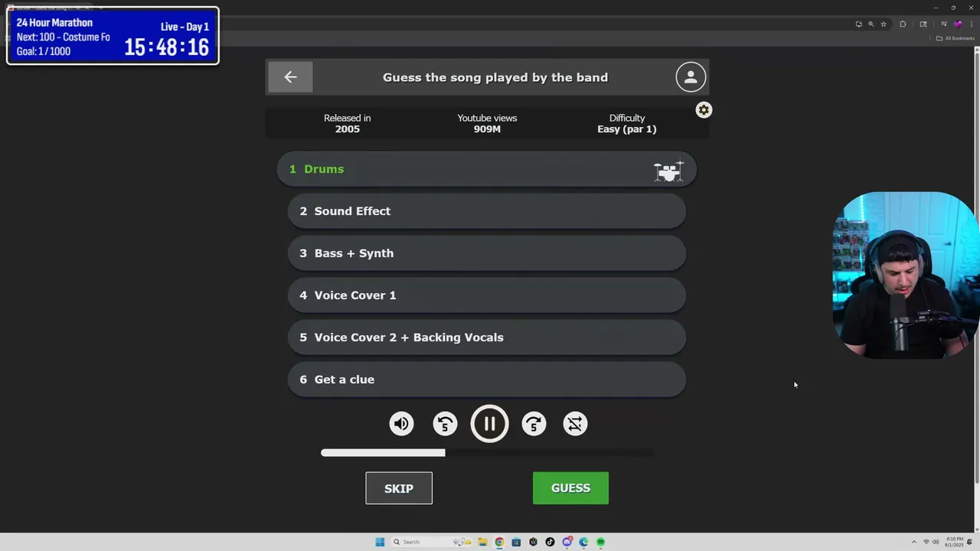
Task: Open Microsoft Edge from taskbar
Action: click(583, 542)
